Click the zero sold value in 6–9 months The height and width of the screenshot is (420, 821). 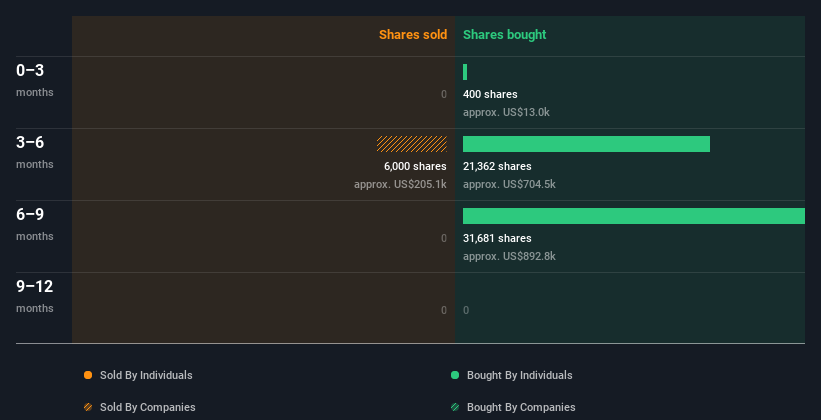[x=443, y=238]
